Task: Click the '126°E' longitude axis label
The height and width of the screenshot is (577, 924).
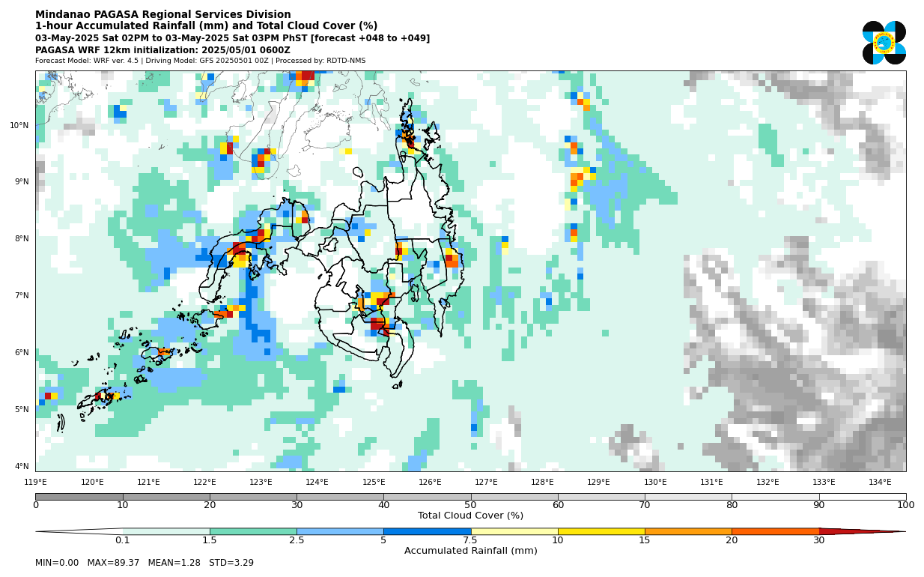Action: [430, 482]
